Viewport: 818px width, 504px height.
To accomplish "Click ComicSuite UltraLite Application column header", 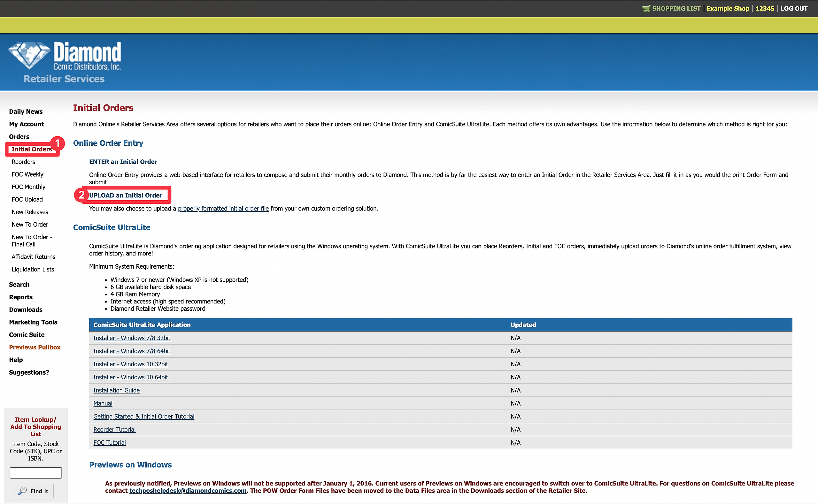I will 142,325.
